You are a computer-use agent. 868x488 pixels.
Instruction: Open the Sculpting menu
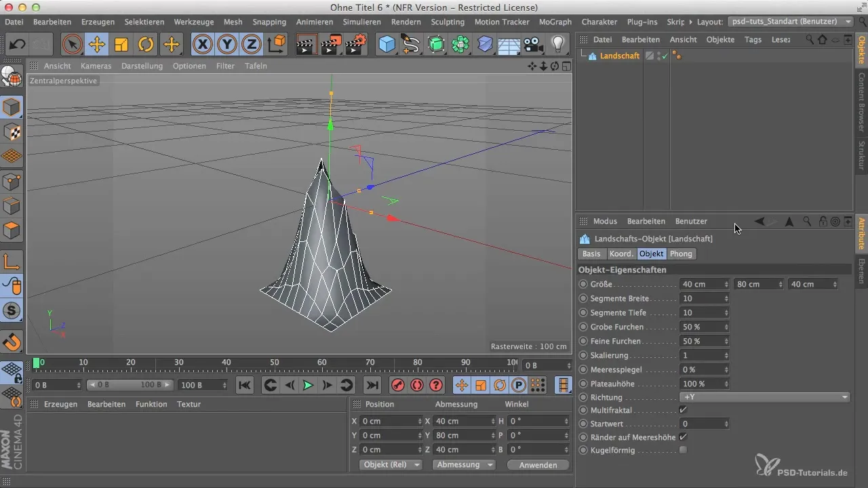point(448,22)
